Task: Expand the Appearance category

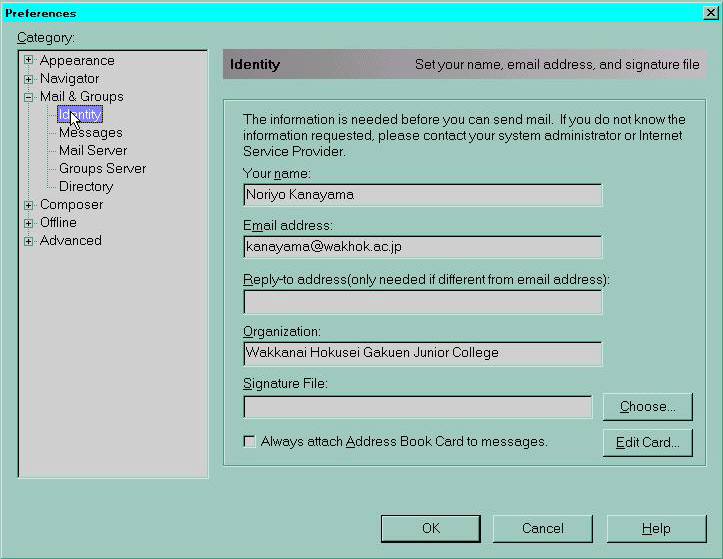Action: pyautogui.click(x=29, y=61)
